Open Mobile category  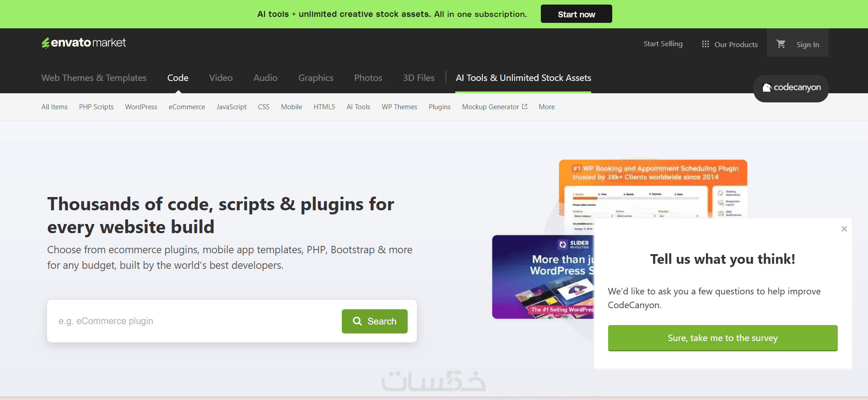point(291,107)
